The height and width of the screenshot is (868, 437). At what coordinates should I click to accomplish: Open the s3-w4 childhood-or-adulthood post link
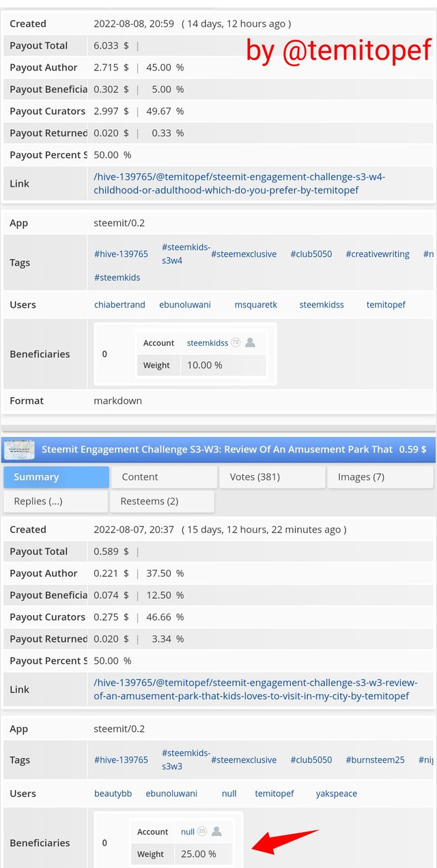click(240, 183)
